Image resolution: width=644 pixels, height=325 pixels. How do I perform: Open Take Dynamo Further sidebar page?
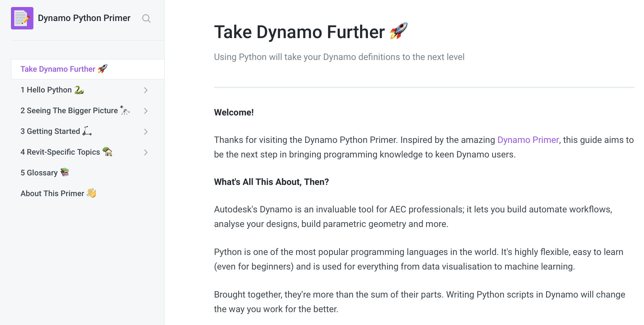coord(58,69)
